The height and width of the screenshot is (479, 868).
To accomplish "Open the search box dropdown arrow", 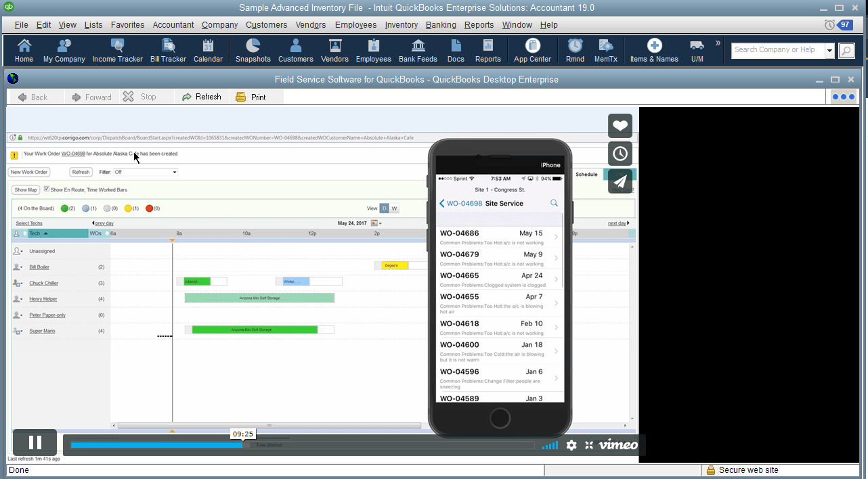I will pos(829,51).
